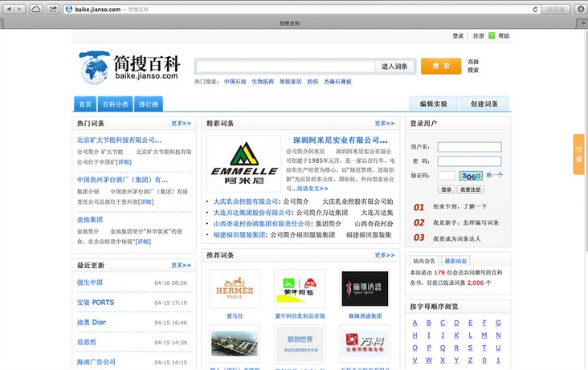Click the 创建词条 button
This screenshot has height=370, width=588.
tap(484, 104)
